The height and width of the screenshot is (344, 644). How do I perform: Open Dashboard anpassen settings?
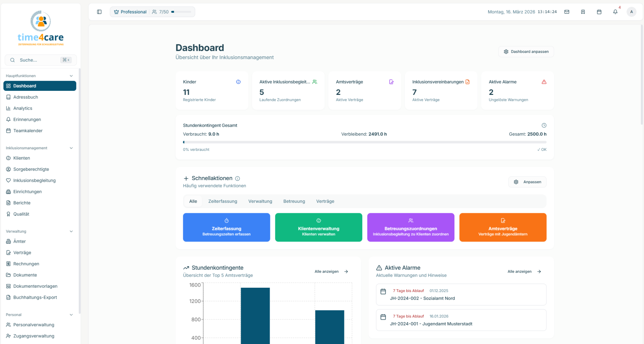[526, 52]
